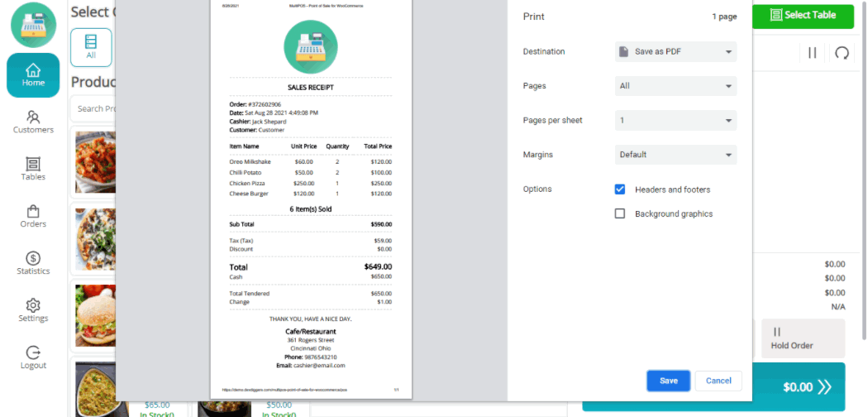
Task: Save the receipt as PDF
Action: pyautogui.click(x=668, y=381)
